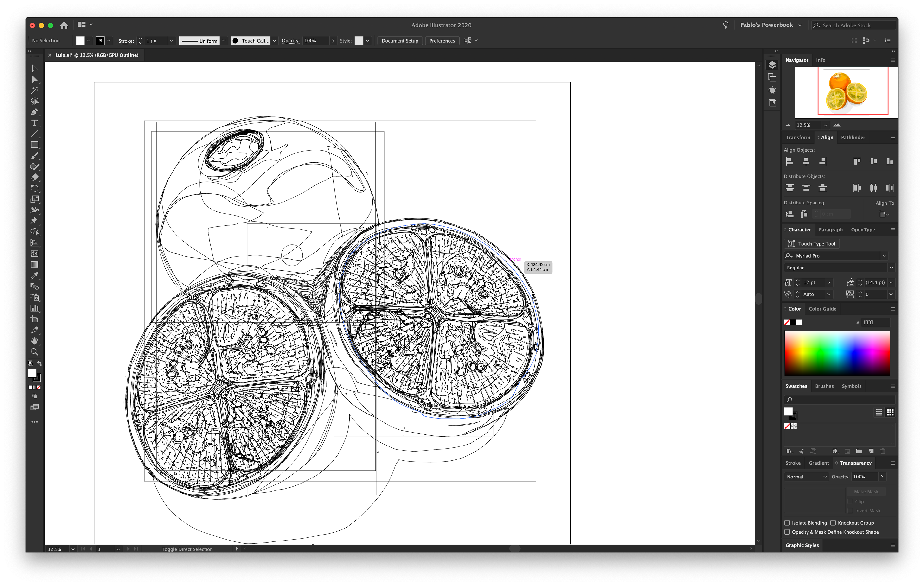Open the Layers panel icon
Image resolution: width=924 pixels, height=586 pixels.
coord(772,65)
